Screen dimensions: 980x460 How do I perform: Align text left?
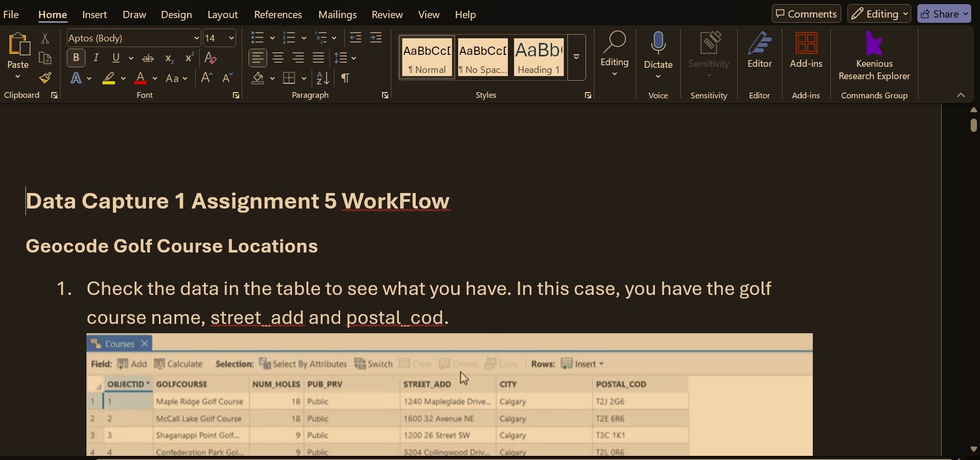258,58
